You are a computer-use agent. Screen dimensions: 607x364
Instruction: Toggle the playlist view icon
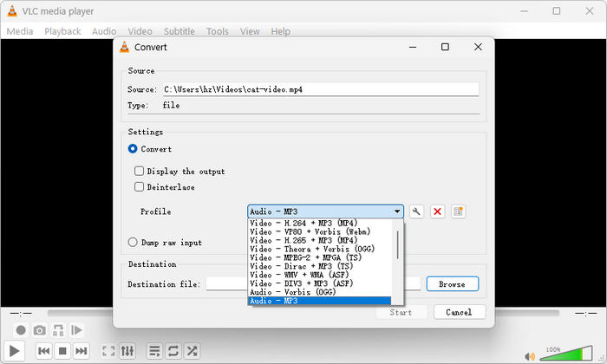(154, 351)
